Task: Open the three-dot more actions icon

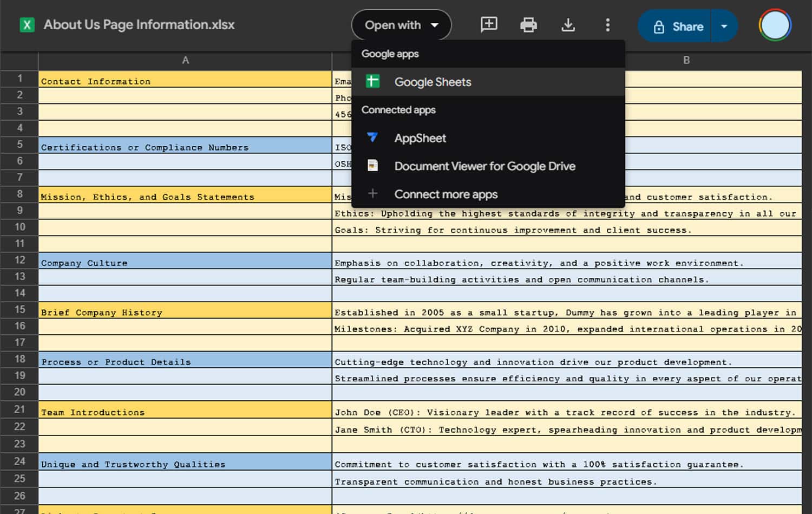Action: (608, 24)
